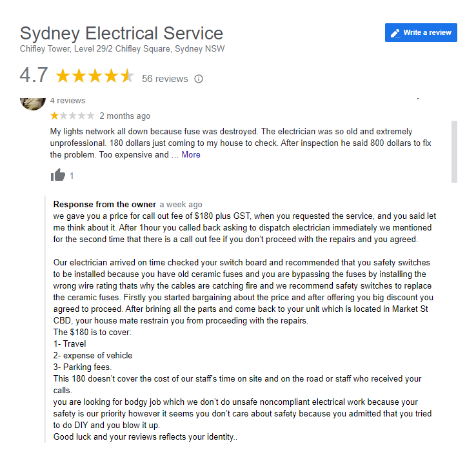Click the Chifley Tower address line
The width and height of the screenshot is (476, 461).
122,49
